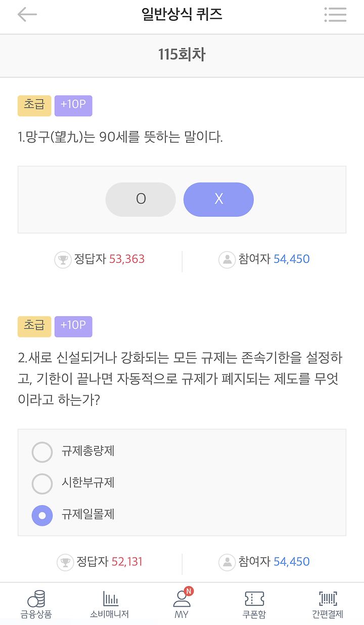Tap the 115회차 round header
The image size is (364, 625).
182,55
